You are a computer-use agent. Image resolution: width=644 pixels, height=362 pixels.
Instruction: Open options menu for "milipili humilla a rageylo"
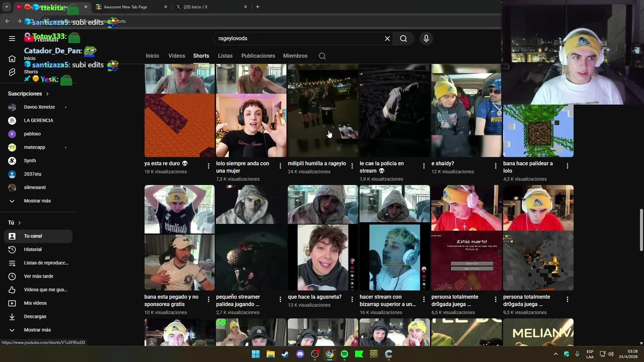coord(352,165)
